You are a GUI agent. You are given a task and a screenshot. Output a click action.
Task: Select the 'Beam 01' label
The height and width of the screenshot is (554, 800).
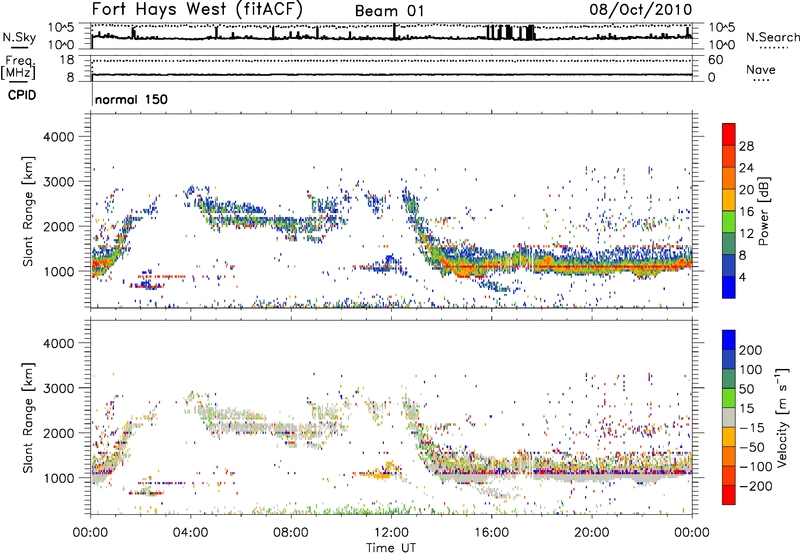pyautogui.click(x=389, y=11)
